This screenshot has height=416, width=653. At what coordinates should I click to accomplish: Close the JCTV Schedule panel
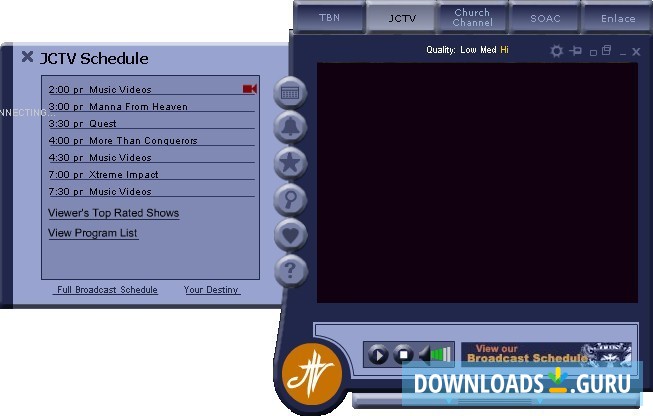coord(27,57)
